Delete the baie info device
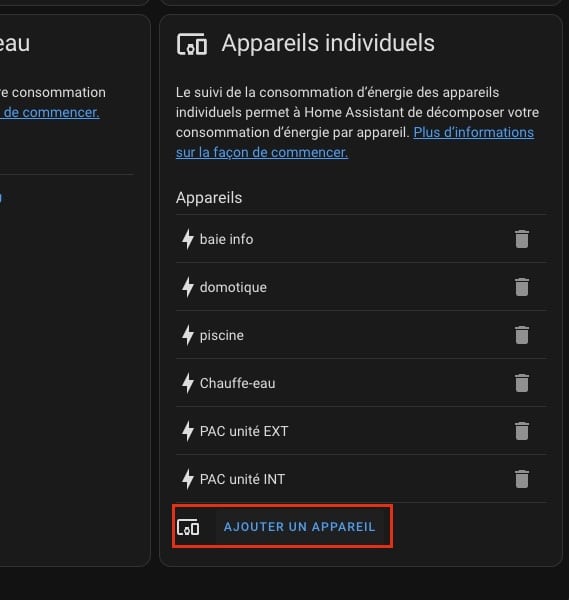Screen dimensions: 569x600 (522, 239)
